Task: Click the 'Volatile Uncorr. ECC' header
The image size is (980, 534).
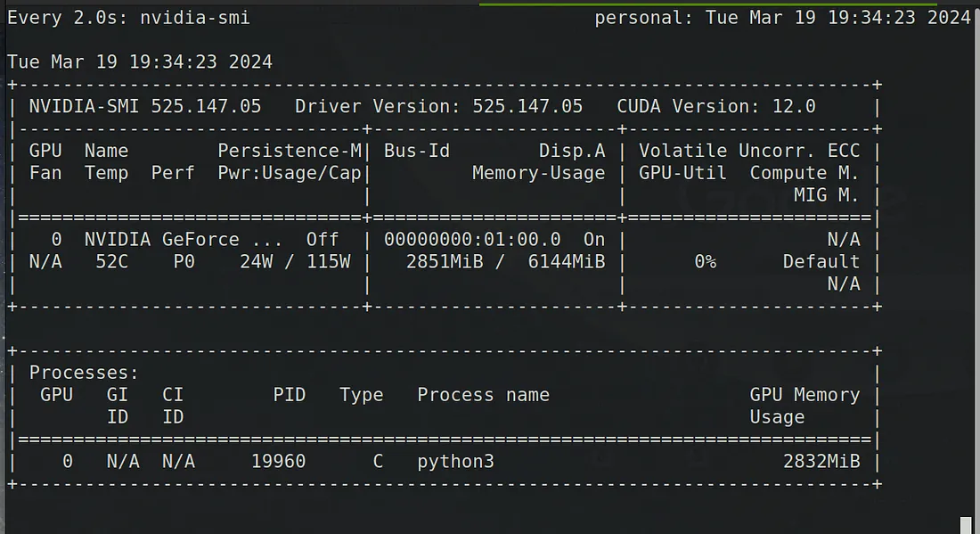Action: point(749,151)
